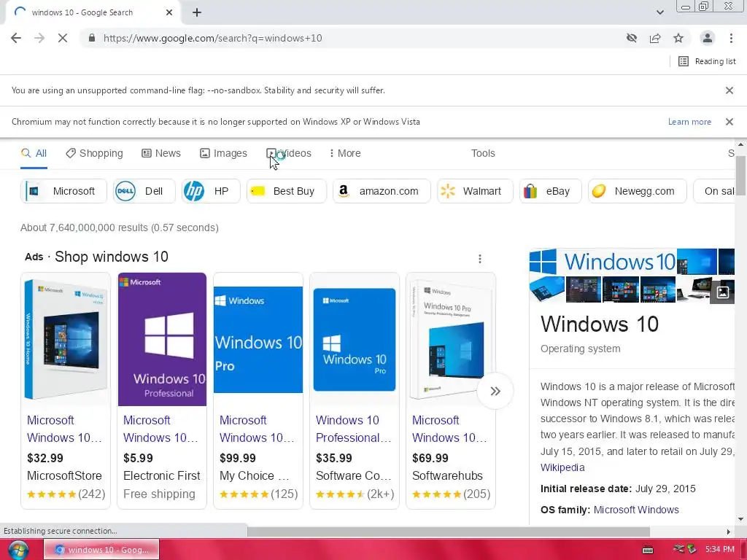Filter by Newegg.com chip
The height and width of the screenshot is (560, 747).
pos(638,192)
